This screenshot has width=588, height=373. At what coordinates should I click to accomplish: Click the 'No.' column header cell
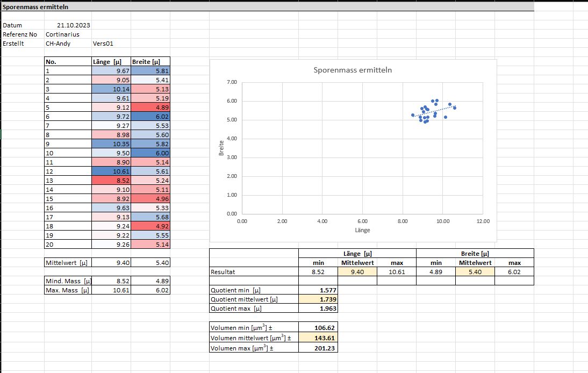pos(68,61)
